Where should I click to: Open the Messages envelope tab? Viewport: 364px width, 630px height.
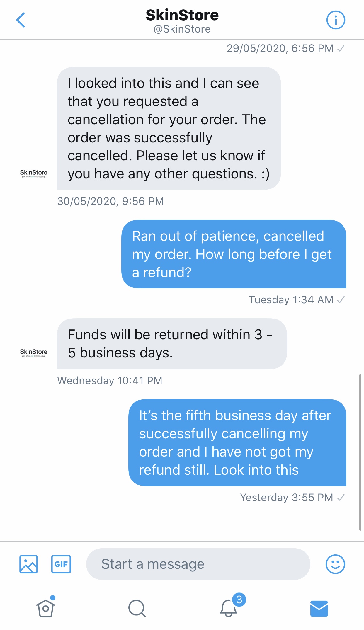319,608
